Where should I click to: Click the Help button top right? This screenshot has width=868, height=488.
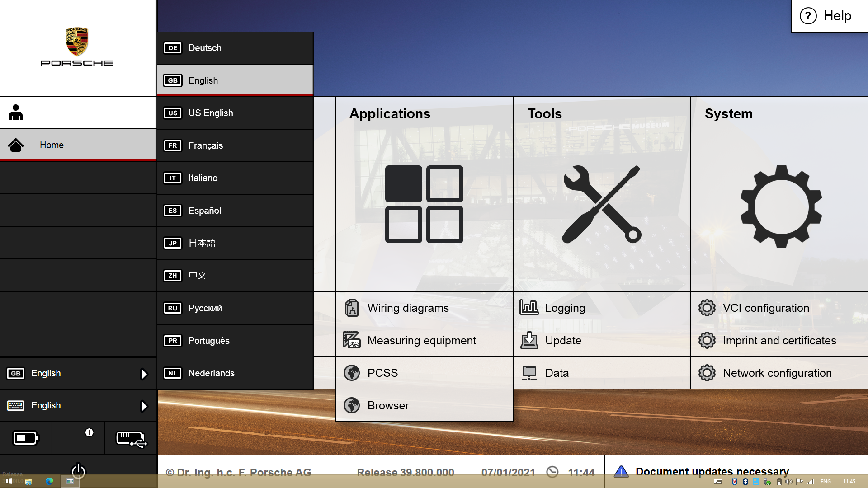(829, 16)
